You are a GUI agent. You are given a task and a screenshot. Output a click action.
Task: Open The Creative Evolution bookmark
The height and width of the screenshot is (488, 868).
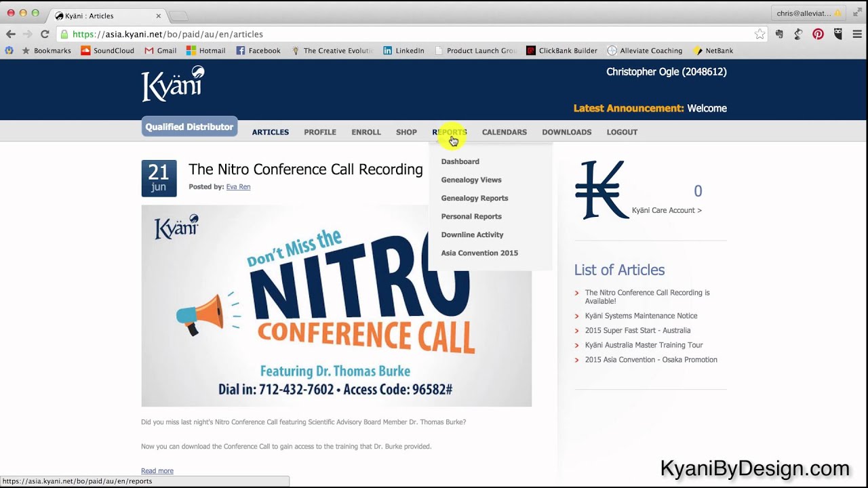332,51
